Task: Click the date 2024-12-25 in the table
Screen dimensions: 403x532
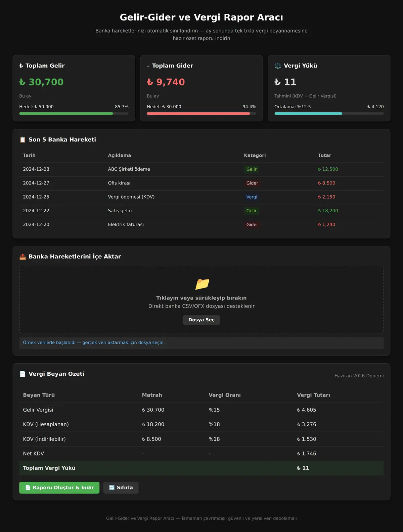Action: coord(36,197)
